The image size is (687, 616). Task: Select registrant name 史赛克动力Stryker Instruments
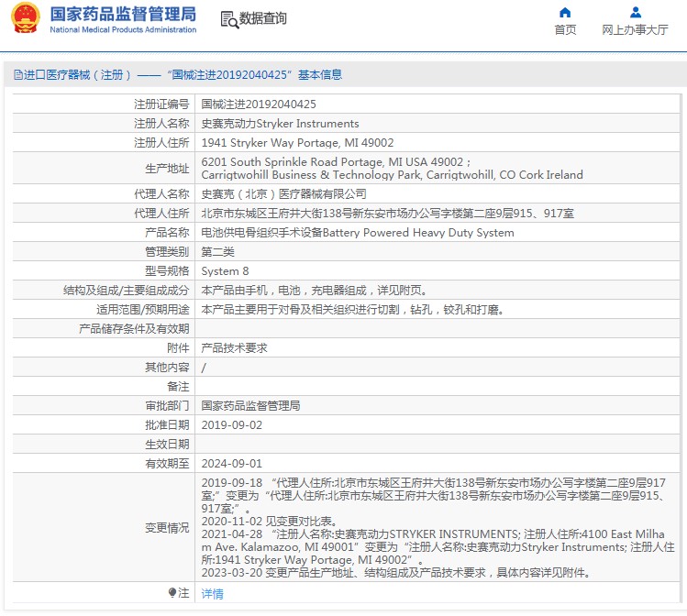(x=280, y=124)
